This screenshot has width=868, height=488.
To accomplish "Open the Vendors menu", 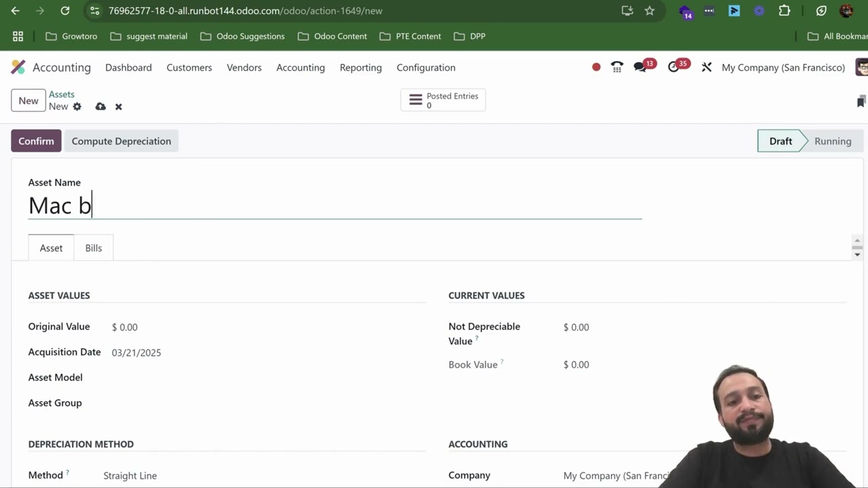I will point(244,68).
